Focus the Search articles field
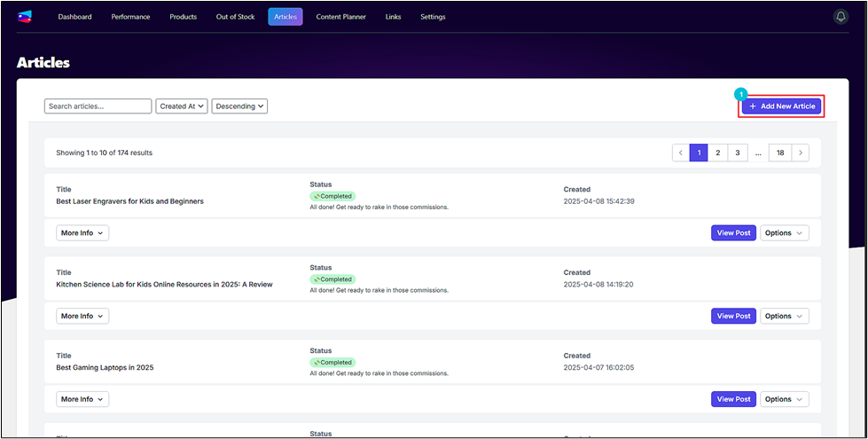The width and height of the screenshot is (868, 439). [98, 106]
